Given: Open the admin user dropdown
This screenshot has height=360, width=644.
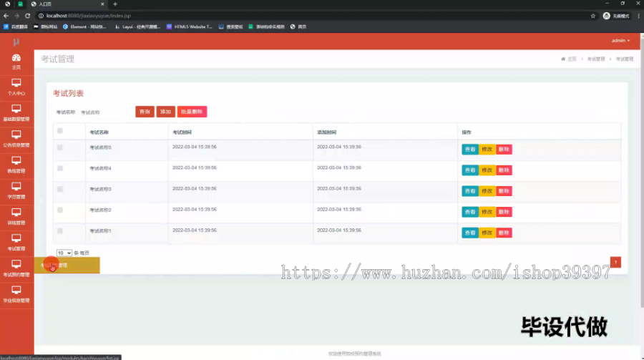Looking at the screenshot, I should click(620, 41).
